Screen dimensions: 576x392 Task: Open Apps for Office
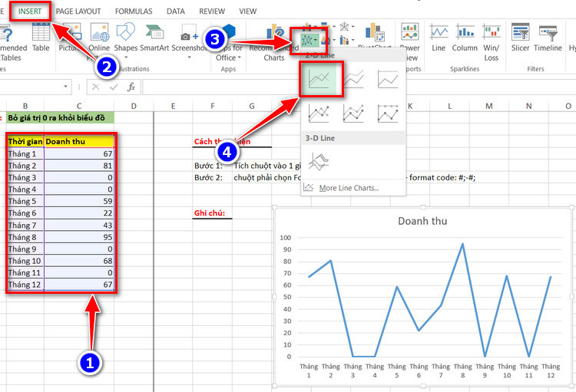pos(229,42)
